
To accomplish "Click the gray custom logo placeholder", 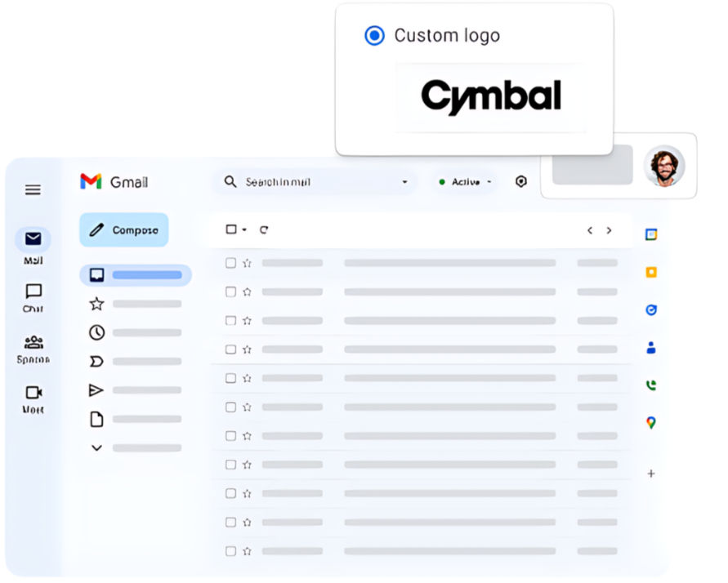I will pos(592,165).
